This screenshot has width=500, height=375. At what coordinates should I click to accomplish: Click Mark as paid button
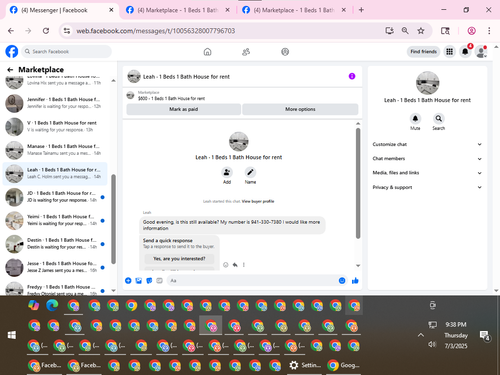[x=183, y=109]
